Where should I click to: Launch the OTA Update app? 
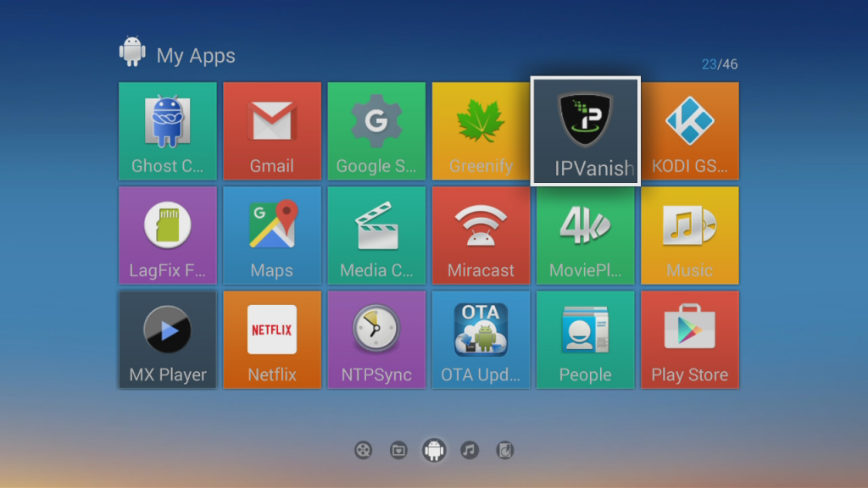click(481, 340)
